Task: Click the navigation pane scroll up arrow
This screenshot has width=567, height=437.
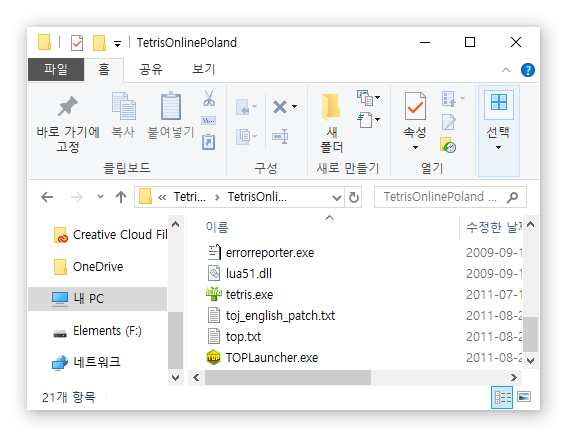Action: click(176, 225)
